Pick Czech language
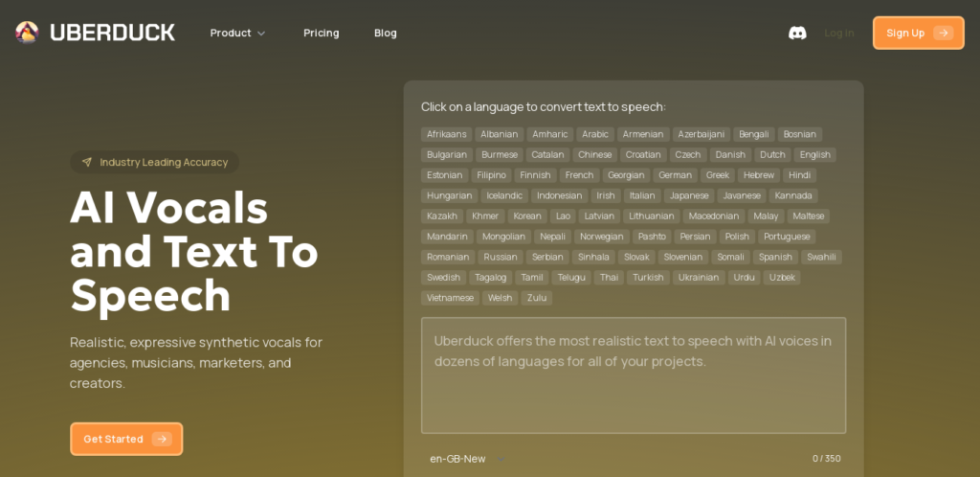 688,155
